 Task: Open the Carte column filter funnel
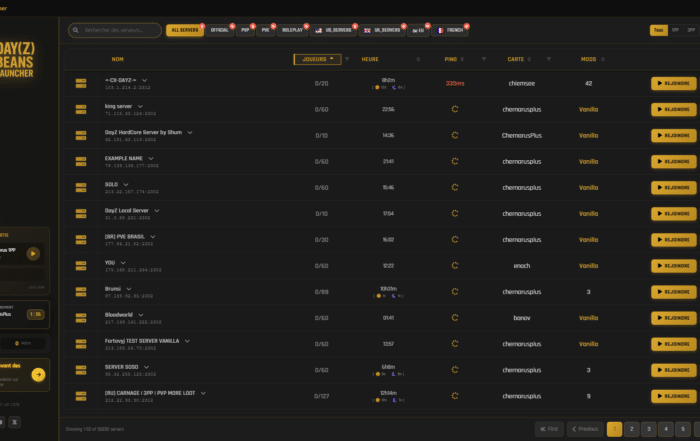549,59
